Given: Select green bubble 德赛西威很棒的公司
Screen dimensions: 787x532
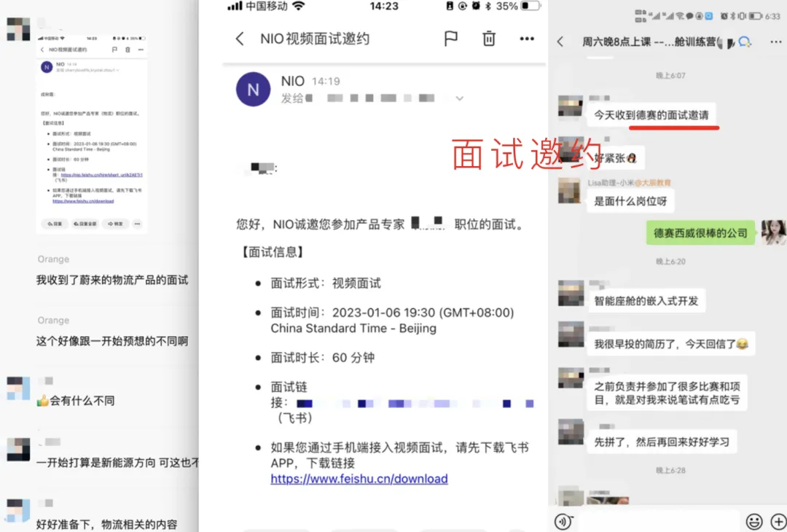Looking at the screenshot, I should (x=700, y=233).
